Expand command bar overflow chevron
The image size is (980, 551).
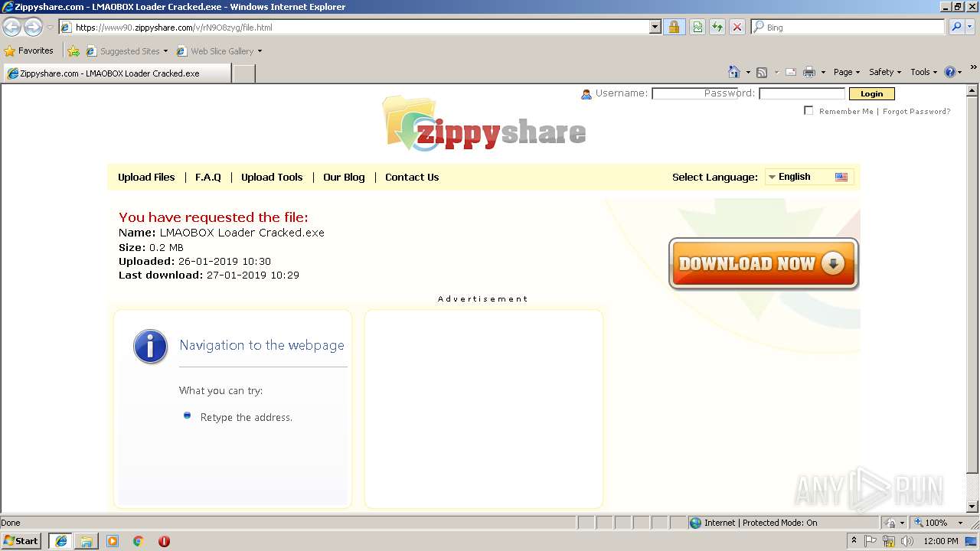[x=974, y=68]
